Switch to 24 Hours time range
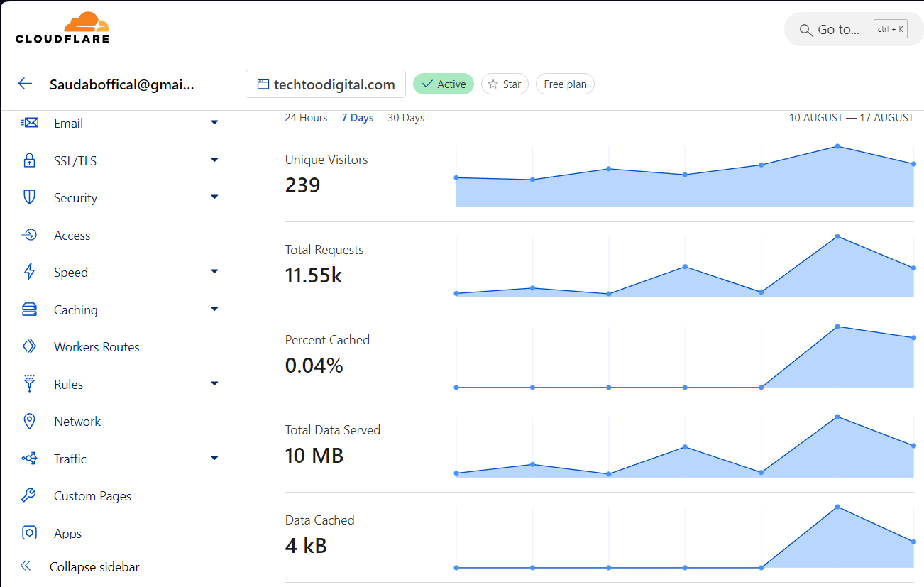 pos(306,118)
